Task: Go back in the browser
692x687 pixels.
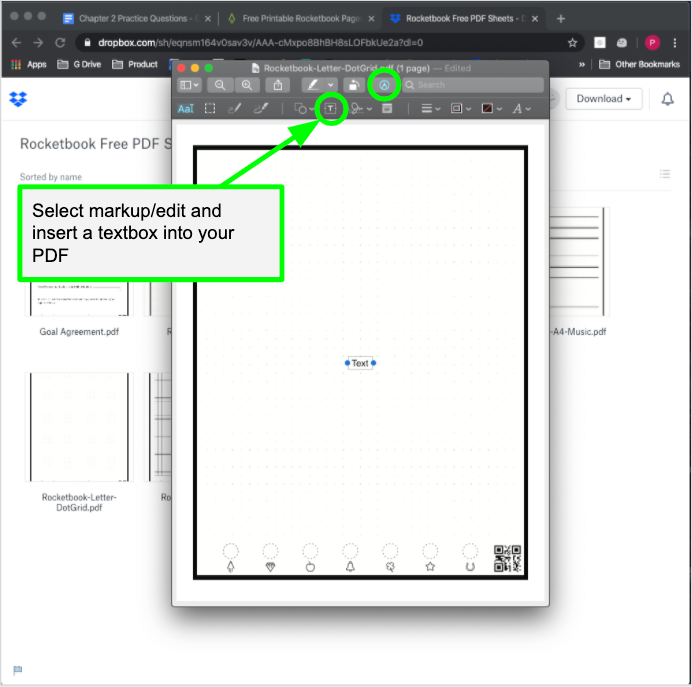Action: coord(16,43)
